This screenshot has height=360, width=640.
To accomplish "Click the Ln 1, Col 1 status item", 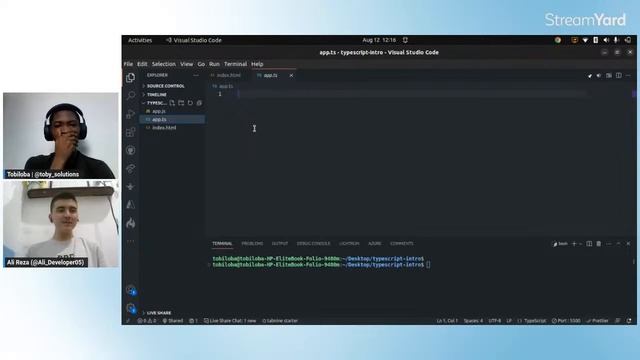I will click(447, 321).
